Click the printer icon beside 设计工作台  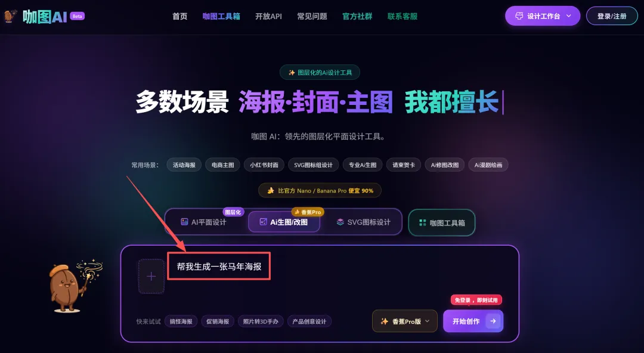coord(519,16)
